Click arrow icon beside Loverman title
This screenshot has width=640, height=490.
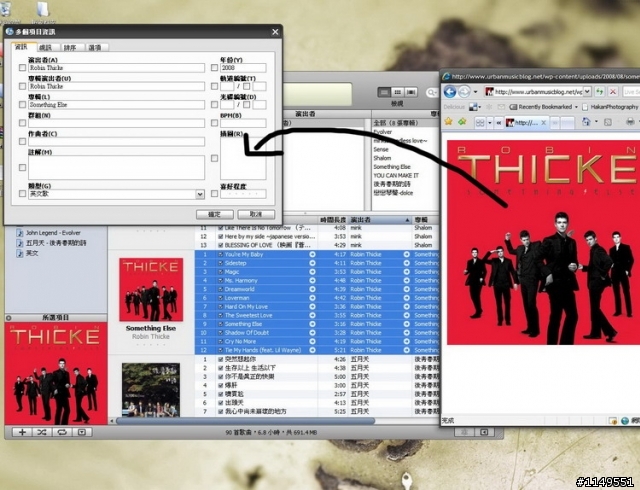312,298
